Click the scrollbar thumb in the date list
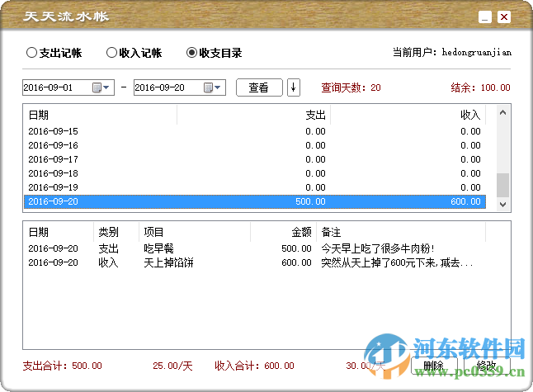The height and width of the screenshot is (392, 533). click(502, 186)
